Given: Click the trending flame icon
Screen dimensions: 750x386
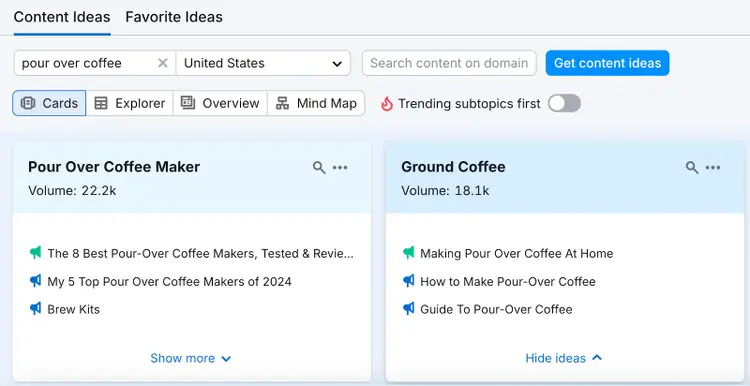Looking at the screenshot, I should (386, 103).
